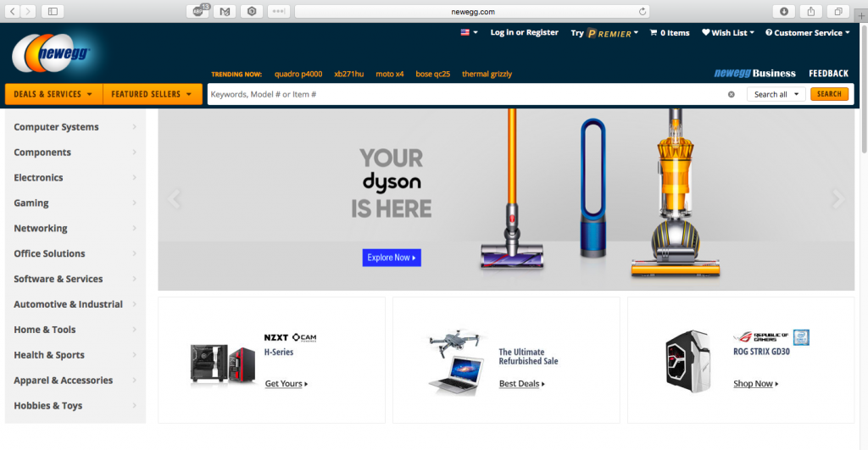Viewport: 868px width, 450px height.
Task: Open Software & Services category
Action: (x=75, y=279)
